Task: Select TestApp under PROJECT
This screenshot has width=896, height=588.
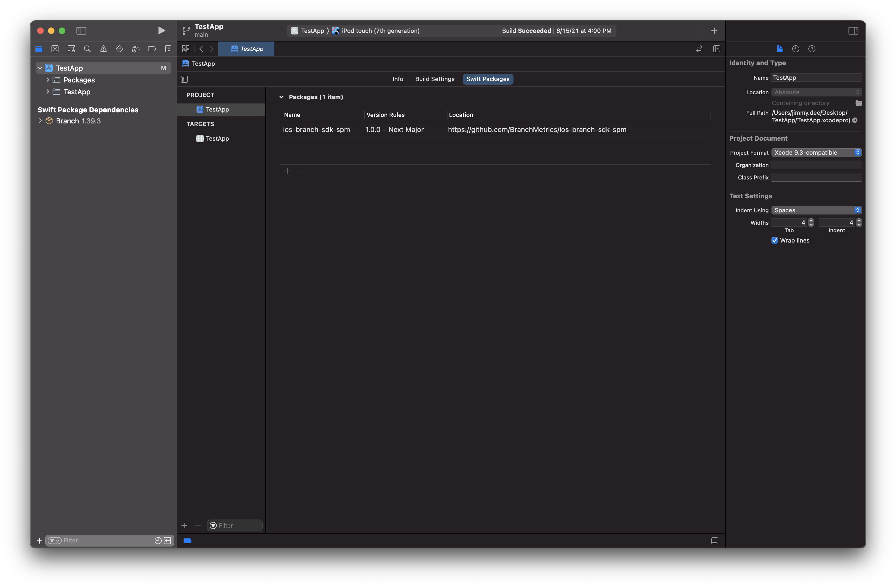Action: (x=221, y=110)
